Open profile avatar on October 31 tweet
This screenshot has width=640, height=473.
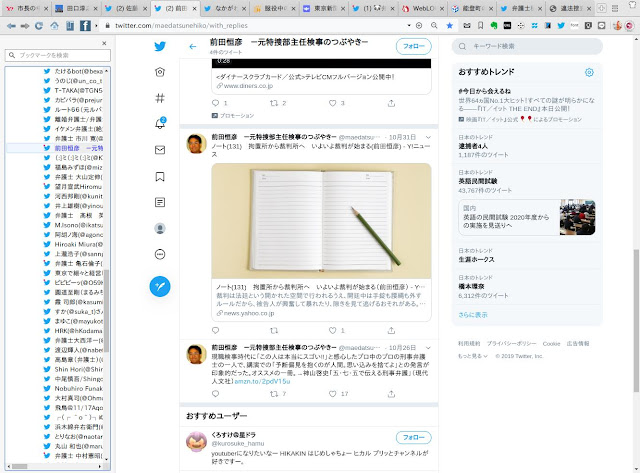pos(196,144)
